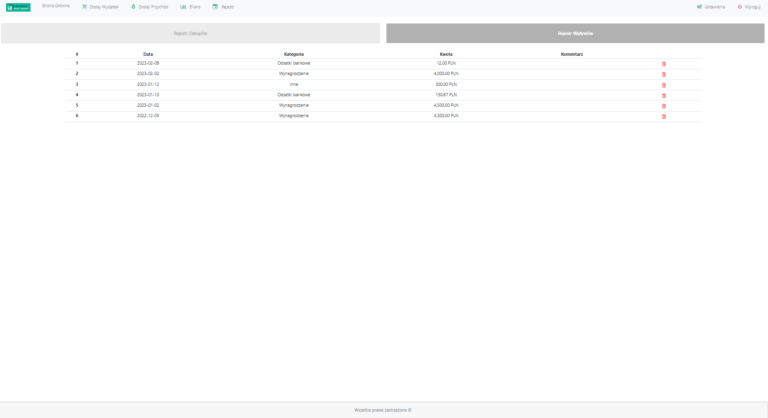Click the Kategoria column header
This screenshot has width=768, height=418.
click(293, 54)
